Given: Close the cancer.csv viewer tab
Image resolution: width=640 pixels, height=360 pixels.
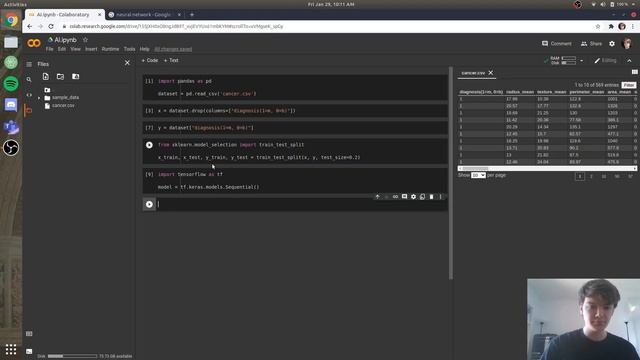Looking at the screenshot, I should (x=491, y=73).
